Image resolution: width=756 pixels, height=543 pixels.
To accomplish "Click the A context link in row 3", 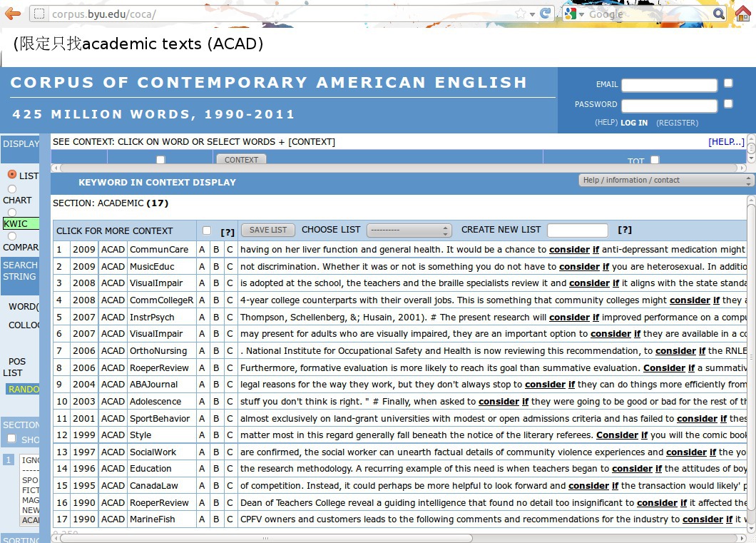I will (x=202, y=283).
